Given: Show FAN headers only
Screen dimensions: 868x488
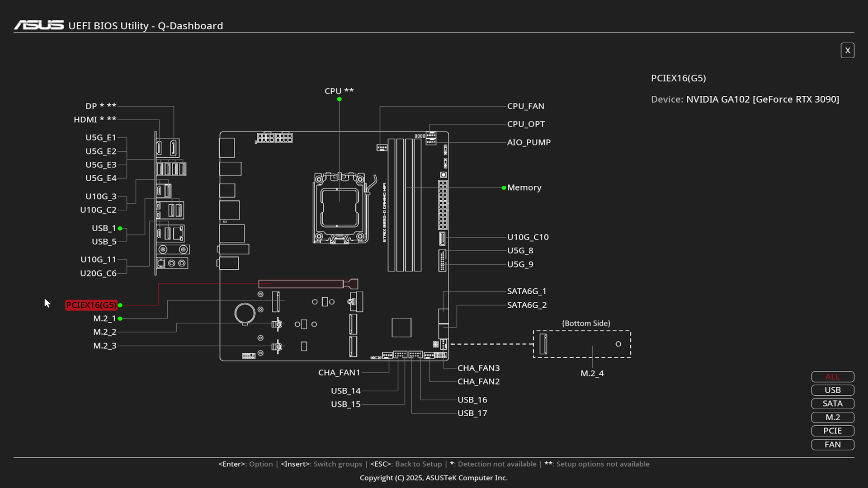Looking at the screenshot, I should pyautogui.click(x=832, y=444).
